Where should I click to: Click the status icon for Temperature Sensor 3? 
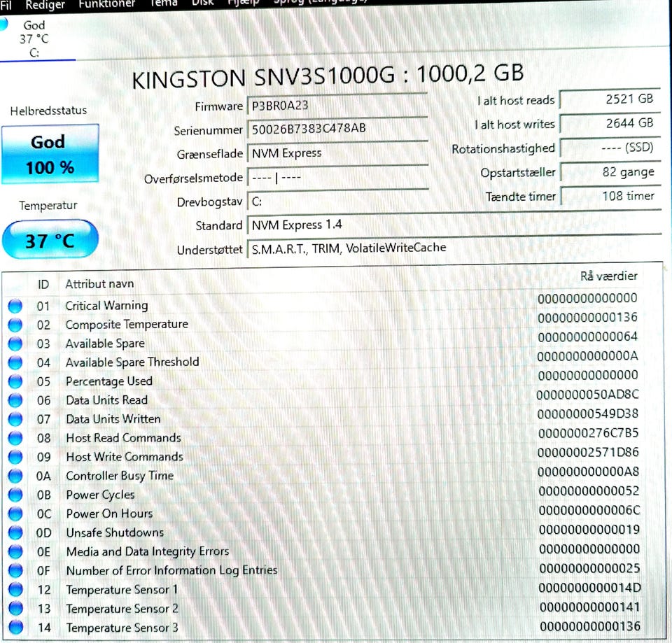(x=15, y=627)
